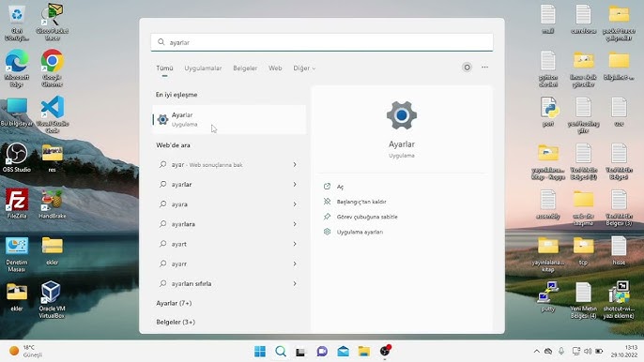Expand arrow for 'ayara' web suggestion
644x362 pixels.
pos(295,204)
